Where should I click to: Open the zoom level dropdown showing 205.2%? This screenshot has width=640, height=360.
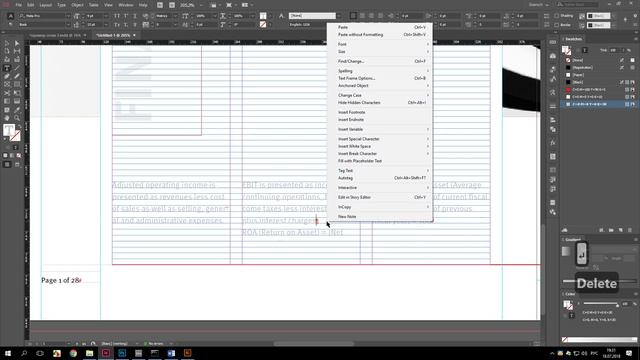202,5
